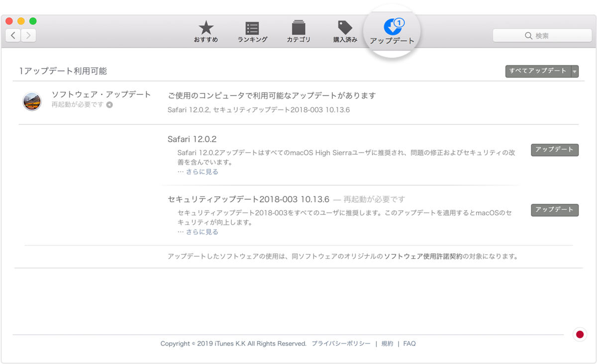Click the macOS High Sierra update icon

[x=32, y=101]
